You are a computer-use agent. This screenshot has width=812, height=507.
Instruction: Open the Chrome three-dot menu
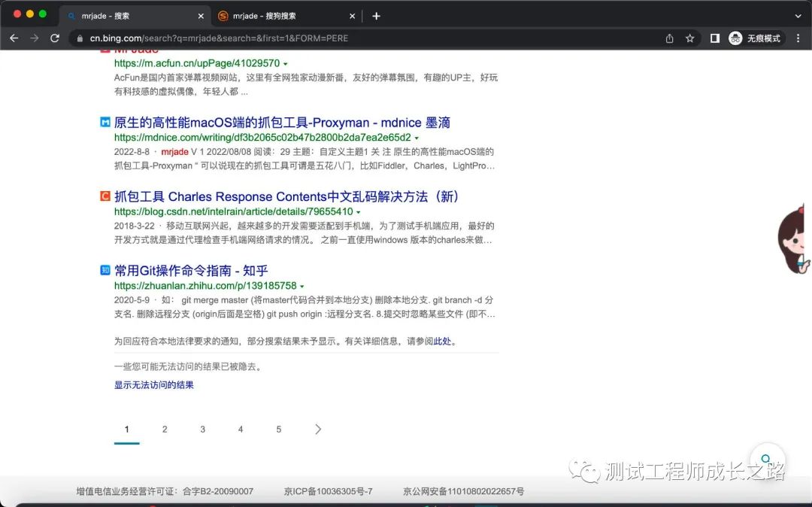[x=798, y=38]
